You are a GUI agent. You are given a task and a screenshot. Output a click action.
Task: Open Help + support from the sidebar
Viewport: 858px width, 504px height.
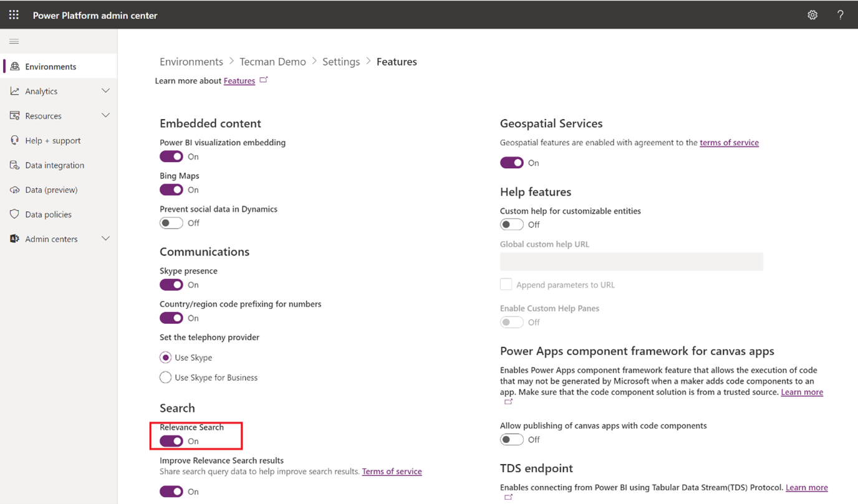click(x=14, y=140)
